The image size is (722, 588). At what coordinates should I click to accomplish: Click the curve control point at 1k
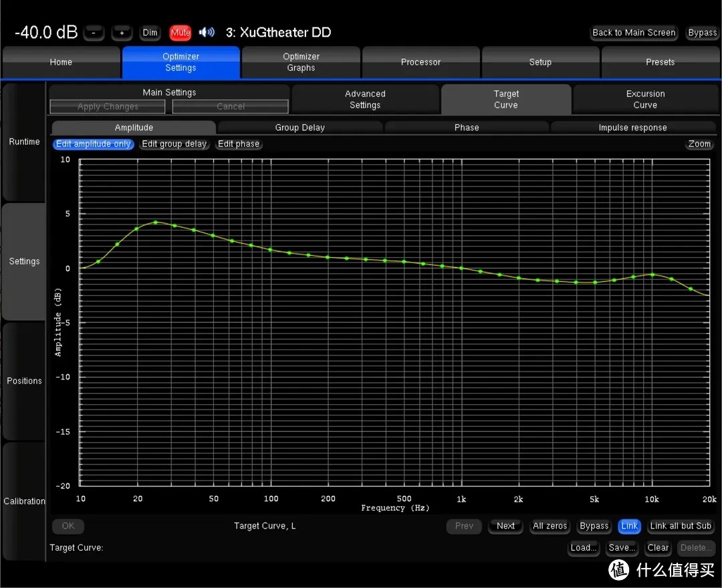(x=461, y=268)
